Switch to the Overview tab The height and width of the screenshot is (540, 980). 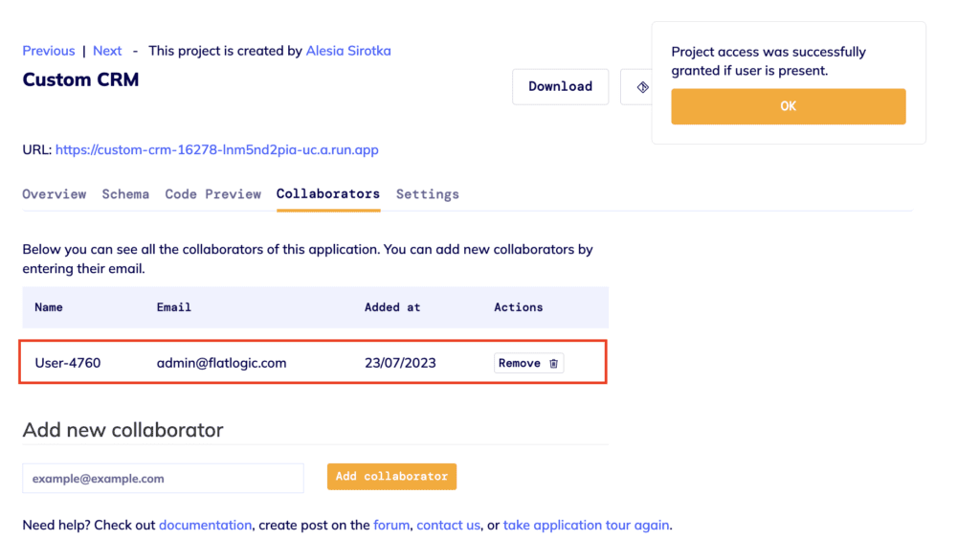[x=55, y=194]
